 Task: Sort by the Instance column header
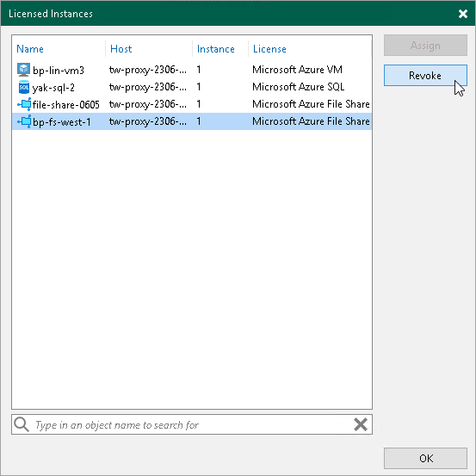[x=216, y=49]
